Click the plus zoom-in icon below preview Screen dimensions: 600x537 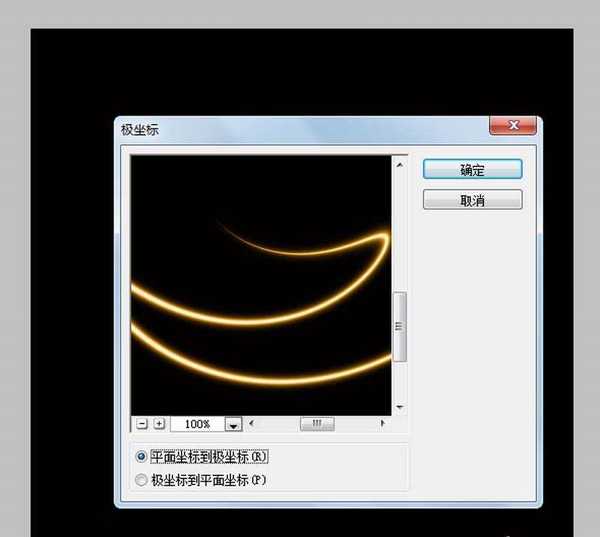(x=159, y=424)
